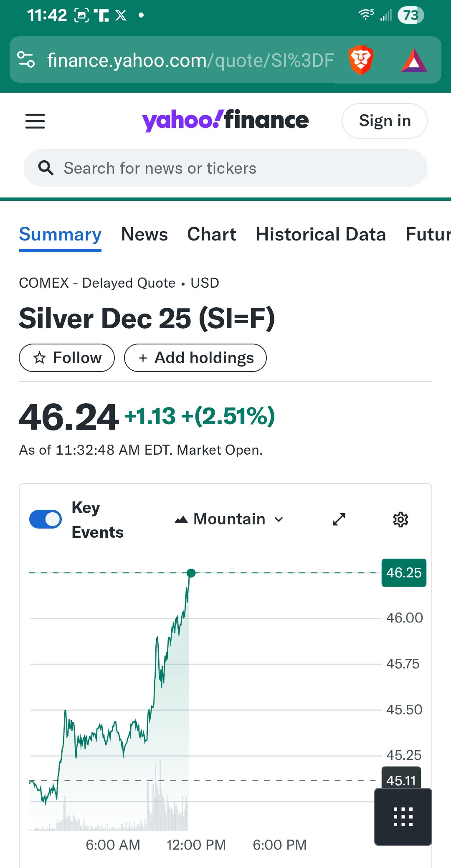Select the Summary tab
Viewport: 451px width, 868px height.
[x=60, y=234]
